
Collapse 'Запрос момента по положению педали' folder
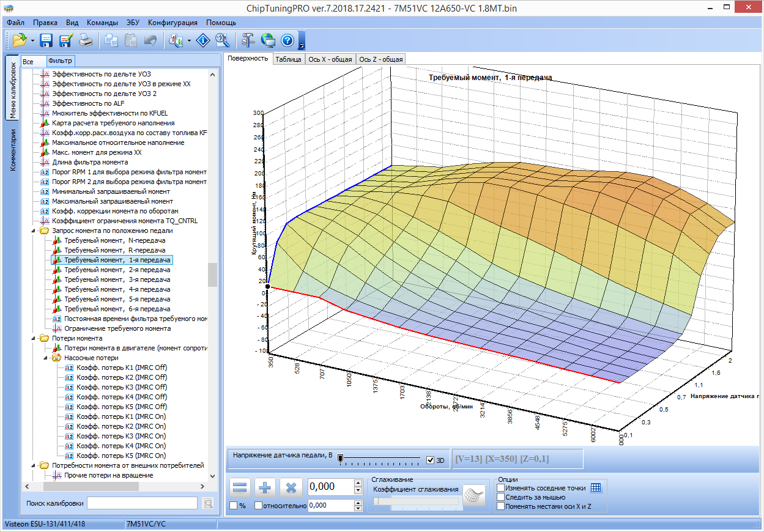pos(34,231)
